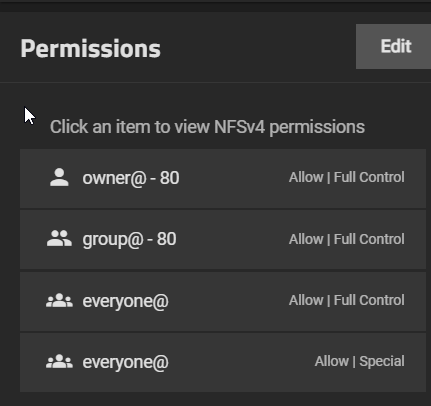The width and height of the screenshot is (431, 406).
Task: Click the word Allow on owner@ row
Action: pos(306,177)
